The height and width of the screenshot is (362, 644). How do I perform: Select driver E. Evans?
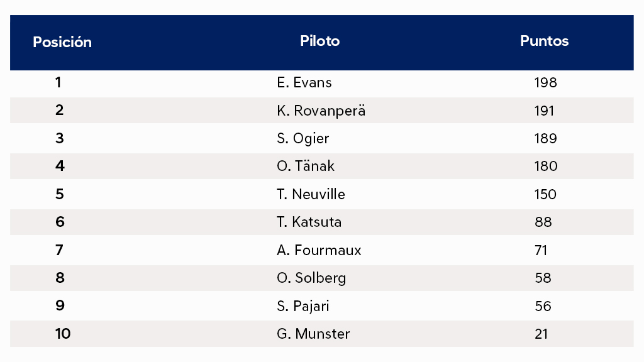click(304, 82)
